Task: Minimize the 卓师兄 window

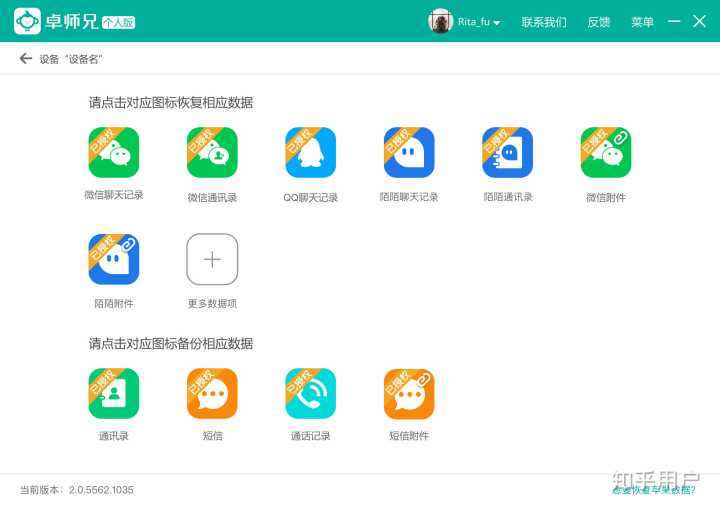Action: pyautogui.click(x=674, y=21)
